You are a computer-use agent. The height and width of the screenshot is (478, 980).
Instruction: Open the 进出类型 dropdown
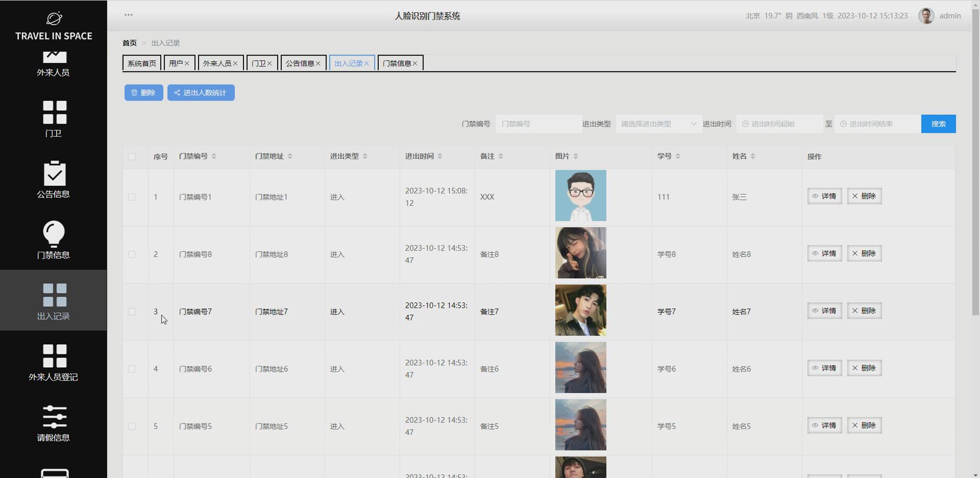(x=659, y=124)
